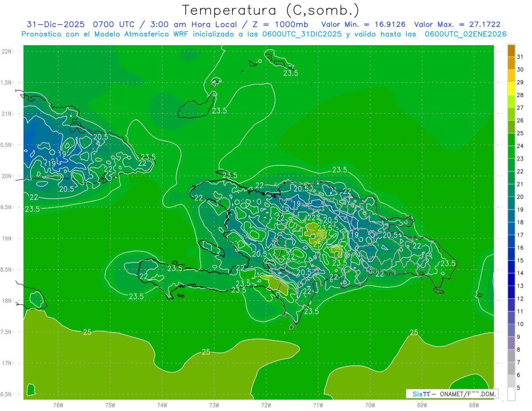Click the "21N" latitude axis label
The height and width of the screenshot is (411, 532).
pyautogui.click(x=7, y=114)
